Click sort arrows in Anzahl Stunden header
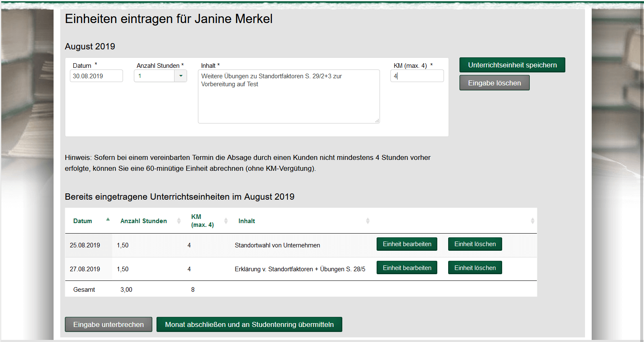The width and height of the screenshot is (644, 342). 179,221
